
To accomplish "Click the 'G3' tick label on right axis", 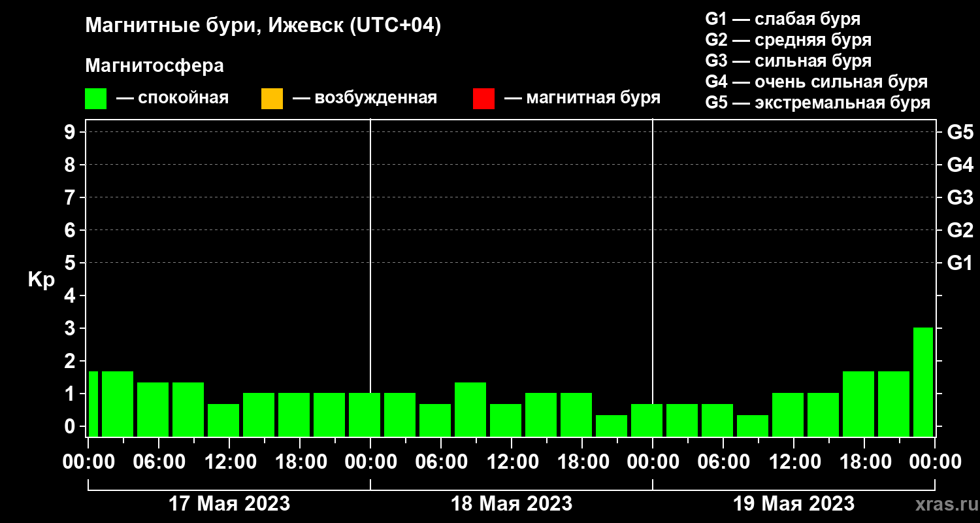I will (960, 197).
